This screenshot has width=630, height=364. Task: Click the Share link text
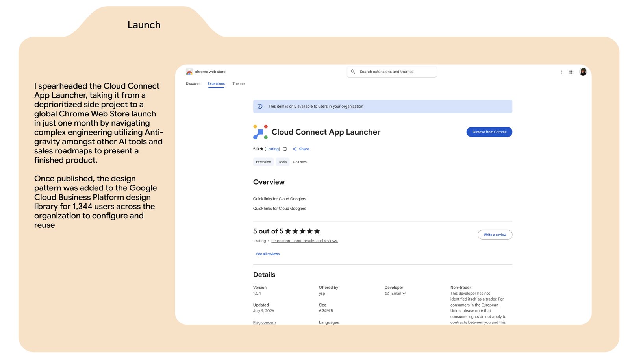pyautogui.click(x=304, y=149)
